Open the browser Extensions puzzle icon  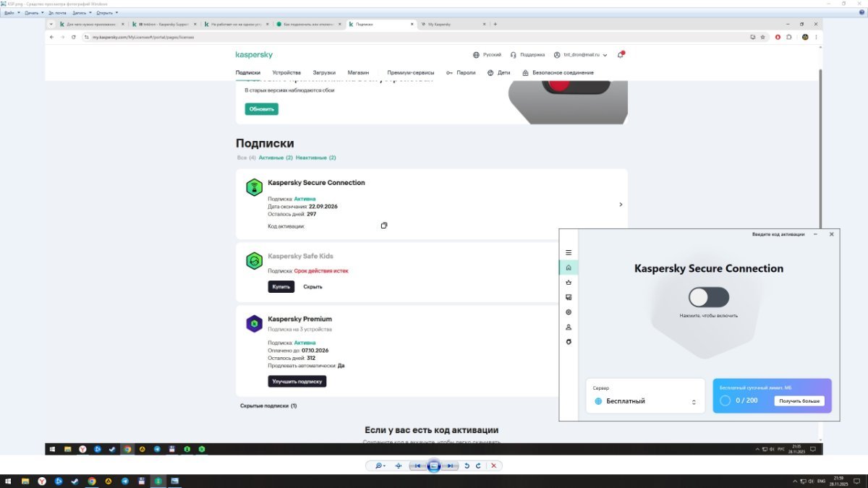[x=789, y=37]
